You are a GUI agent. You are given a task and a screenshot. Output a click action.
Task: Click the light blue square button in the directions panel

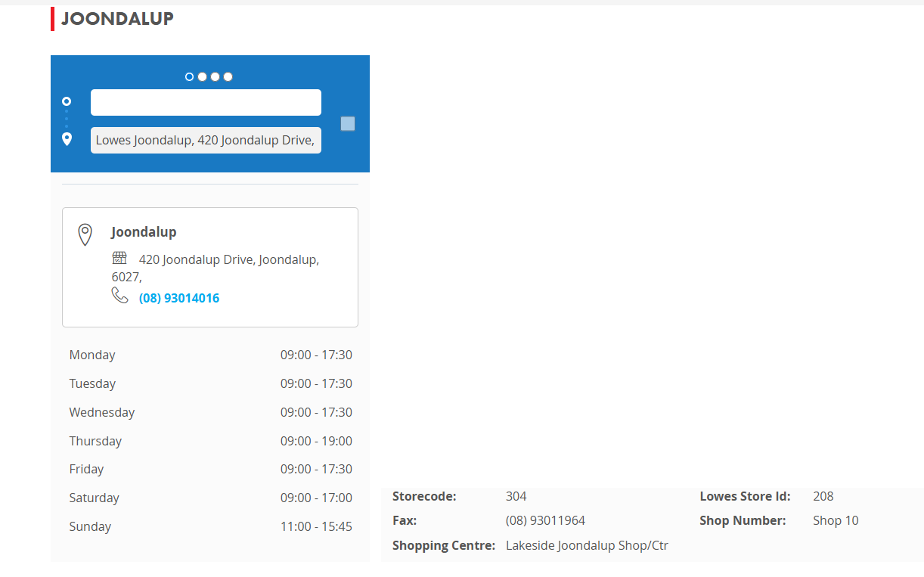(x=348, y=124)
